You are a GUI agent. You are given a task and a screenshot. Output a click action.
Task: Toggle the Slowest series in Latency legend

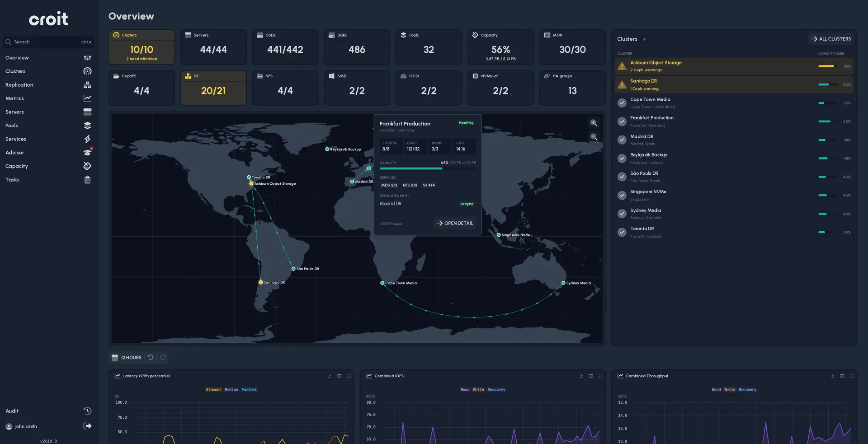coord(213,390)
